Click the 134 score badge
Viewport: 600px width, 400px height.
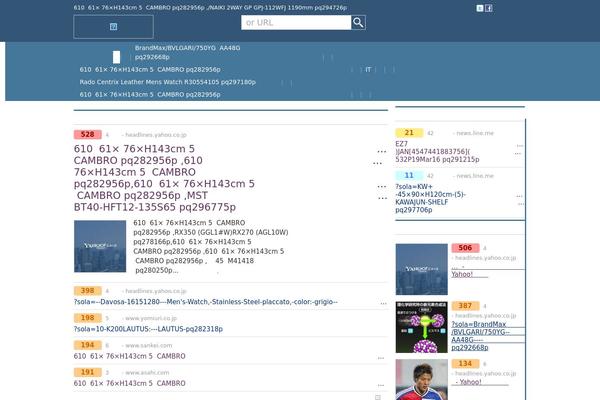pyautogui.click(x=465, y=363)
